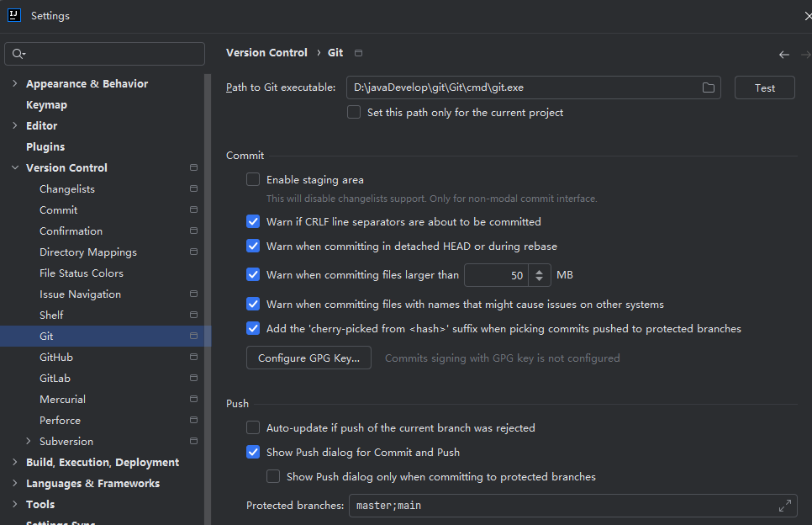Click expand icon in Protected branches field
The width and height of the screenshot is (812, 525).
pos(784,506)
